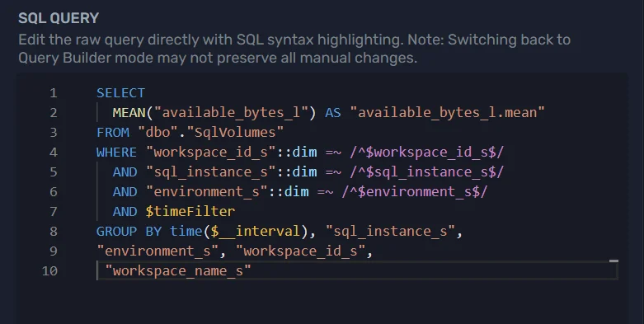Click "workspace_id_s" on line 9
The image size is (644, 324).
click(300, 251)
